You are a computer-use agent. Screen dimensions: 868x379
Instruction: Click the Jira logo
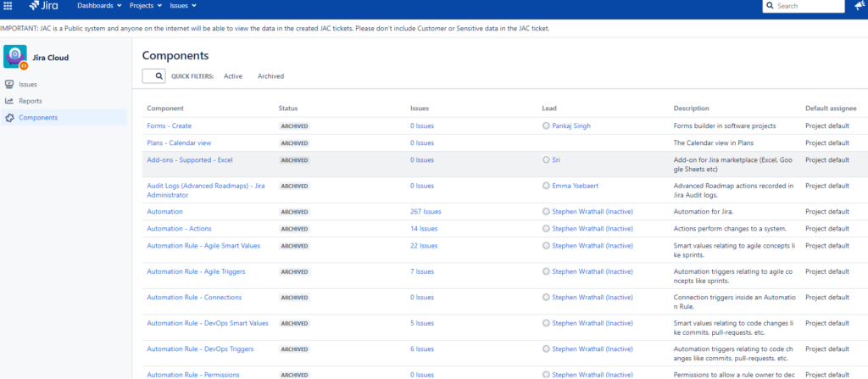(42, 6)
